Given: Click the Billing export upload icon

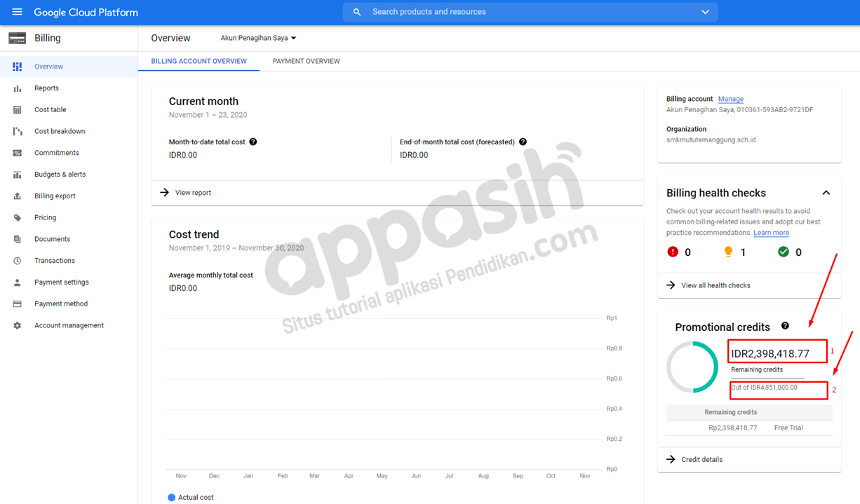Looking at the screenshot, I should (x=18, y=196).
